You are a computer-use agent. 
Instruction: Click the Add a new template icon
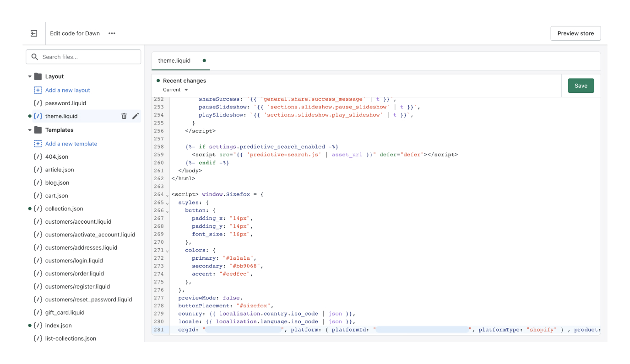(x=38, y=144)
